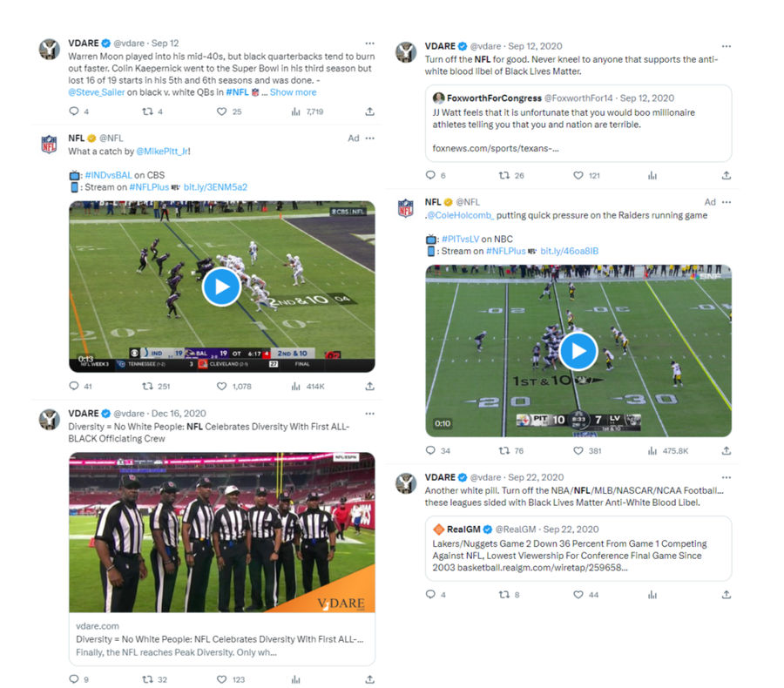Play the Colts versus Ravens video
This screenshot has width=784, height=688.
[221, 287]
